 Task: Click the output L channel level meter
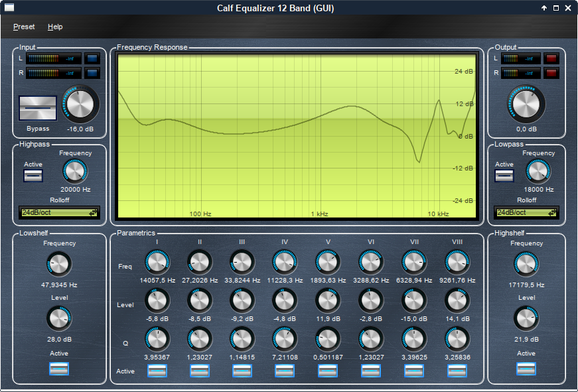point(520,58)
